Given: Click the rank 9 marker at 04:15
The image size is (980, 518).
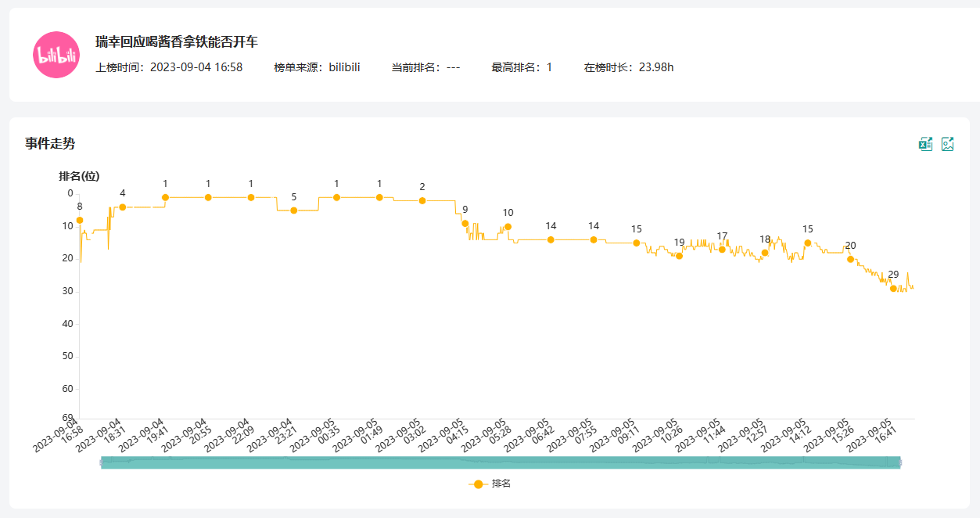Looking at the screenshot, I should point(465,224).
